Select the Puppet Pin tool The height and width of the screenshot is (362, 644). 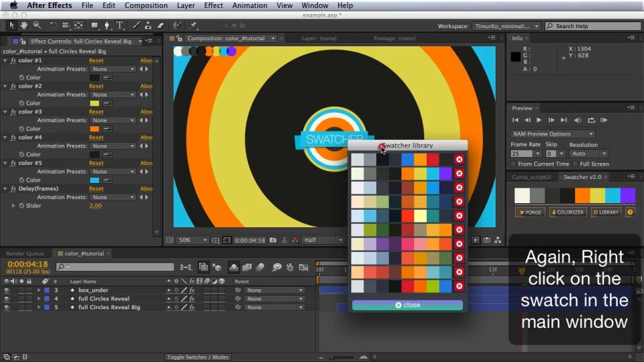(x=193, y=25)
